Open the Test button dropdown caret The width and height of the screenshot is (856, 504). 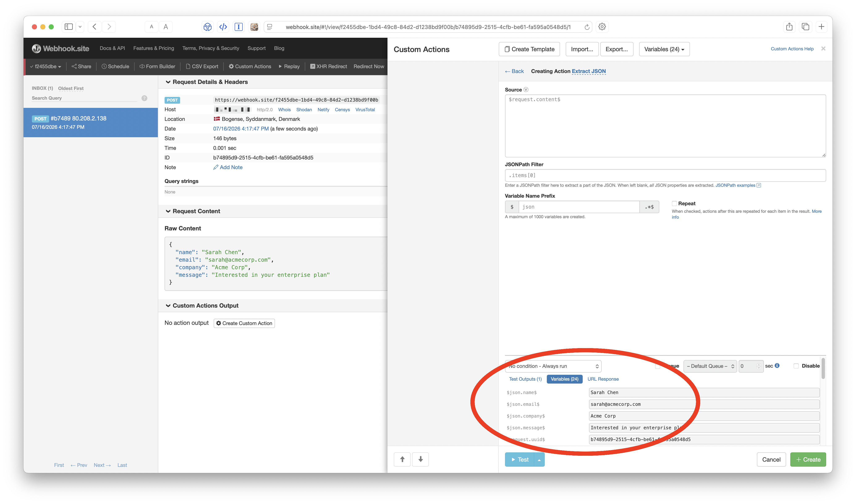(539, 460)
